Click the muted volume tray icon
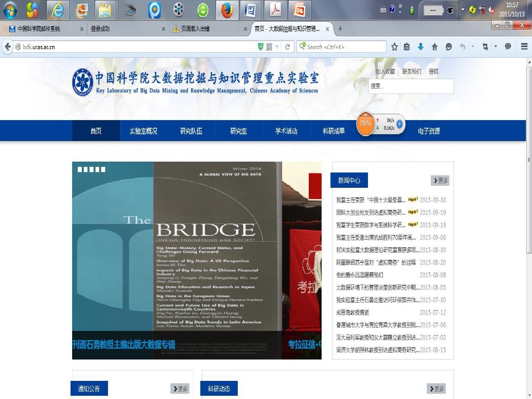 click(491, 10)
